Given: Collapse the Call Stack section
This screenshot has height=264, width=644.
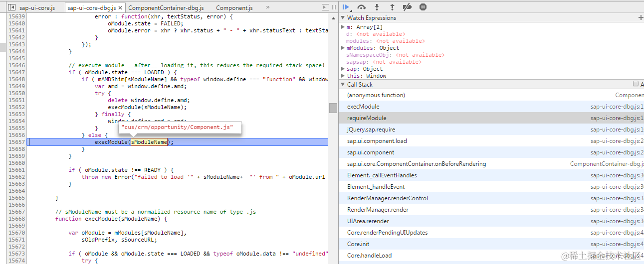Looking at the screenshot, I should 343,85.
